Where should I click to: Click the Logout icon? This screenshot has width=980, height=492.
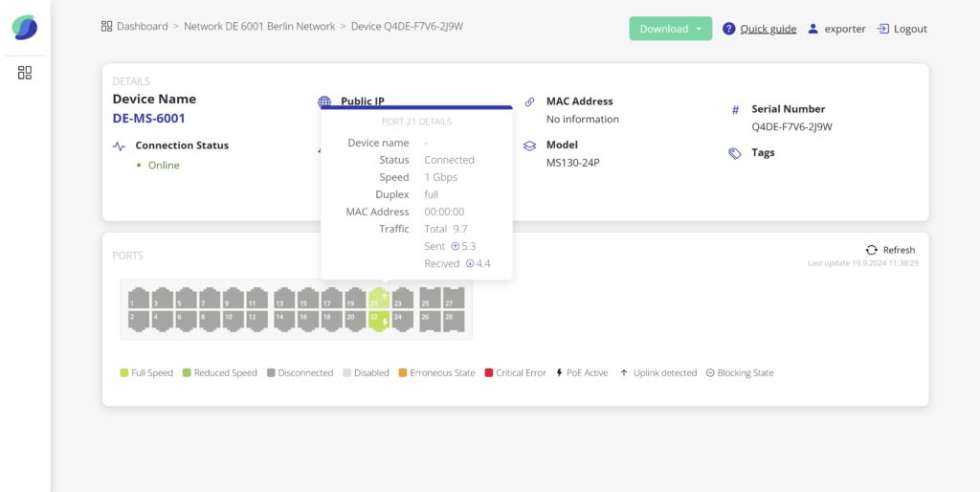coord(883,29)
